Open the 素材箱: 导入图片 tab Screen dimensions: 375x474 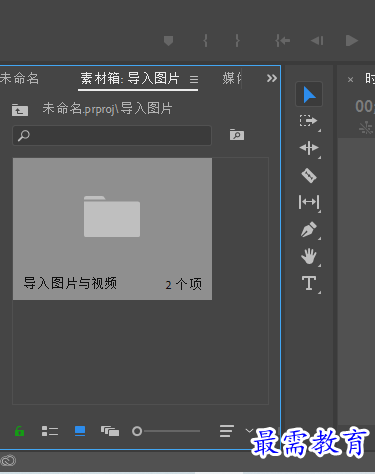click(130, 79)
